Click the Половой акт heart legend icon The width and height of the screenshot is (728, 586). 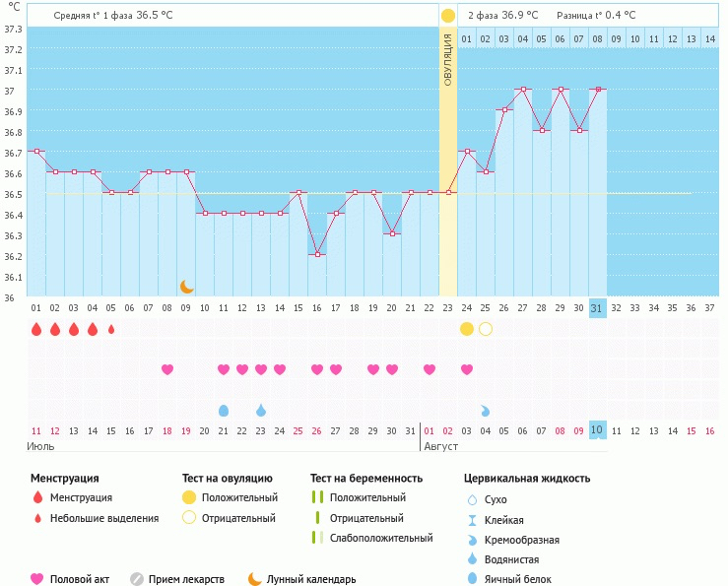coord(37,579)
